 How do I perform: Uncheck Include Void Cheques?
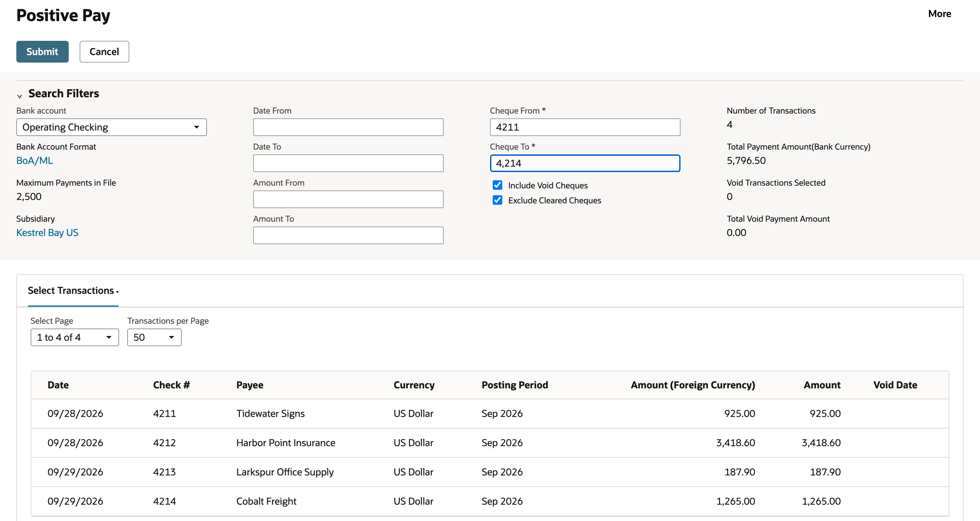pos(497,185)
